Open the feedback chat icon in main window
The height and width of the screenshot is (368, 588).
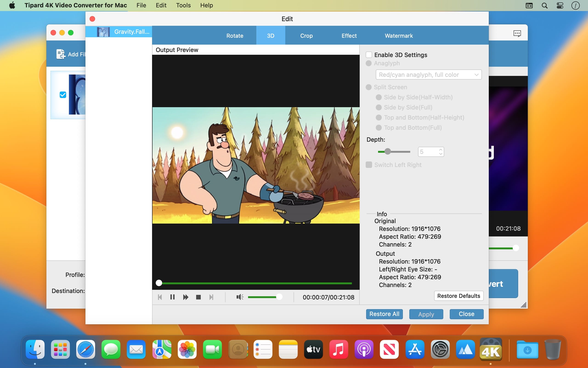point(517,33)
